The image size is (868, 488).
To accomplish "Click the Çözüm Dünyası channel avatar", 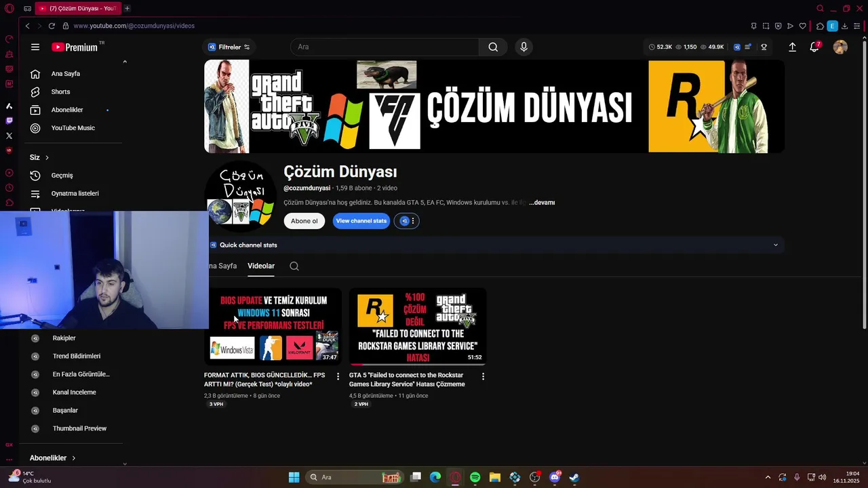I will coord(240,197).
